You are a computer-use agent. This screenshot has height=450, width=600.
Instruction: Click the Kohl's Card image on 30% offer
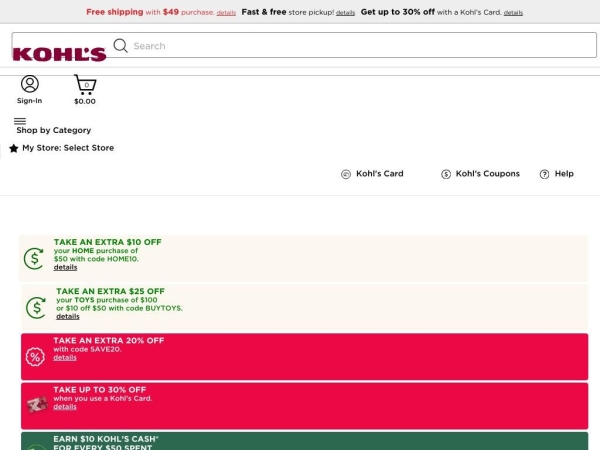[x=37, y=404]
